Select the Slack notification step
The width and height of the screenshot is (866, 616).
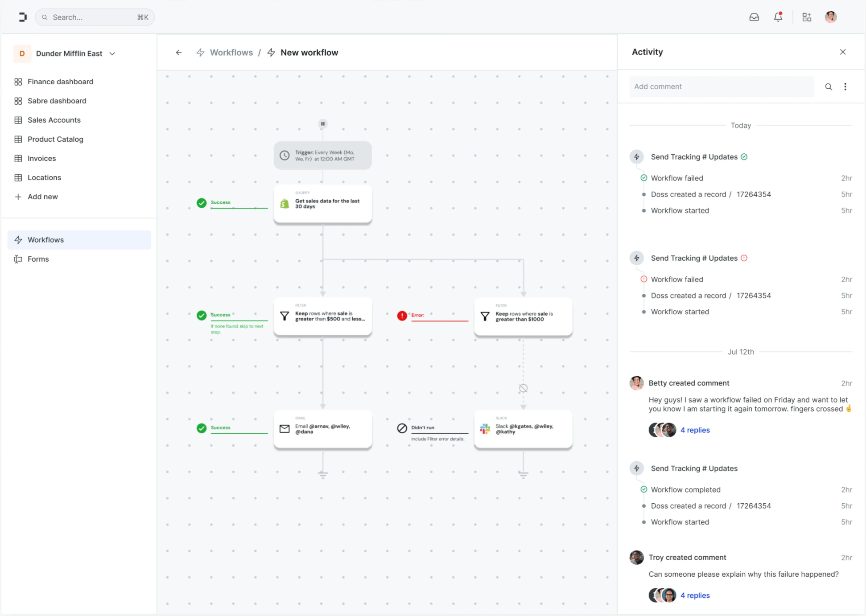pos(523,429)
